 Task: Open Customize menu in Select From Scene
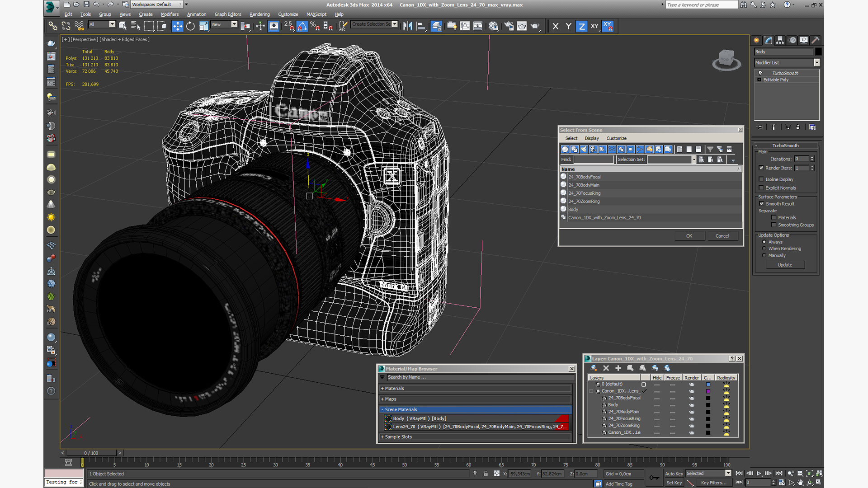click(616, 138)
